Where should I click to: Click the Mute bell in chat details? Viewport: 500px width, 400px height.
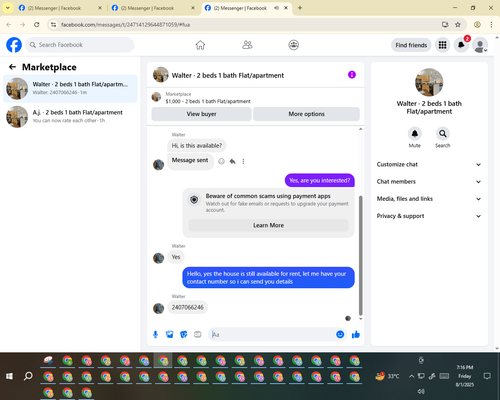click(x=415, y=134)
